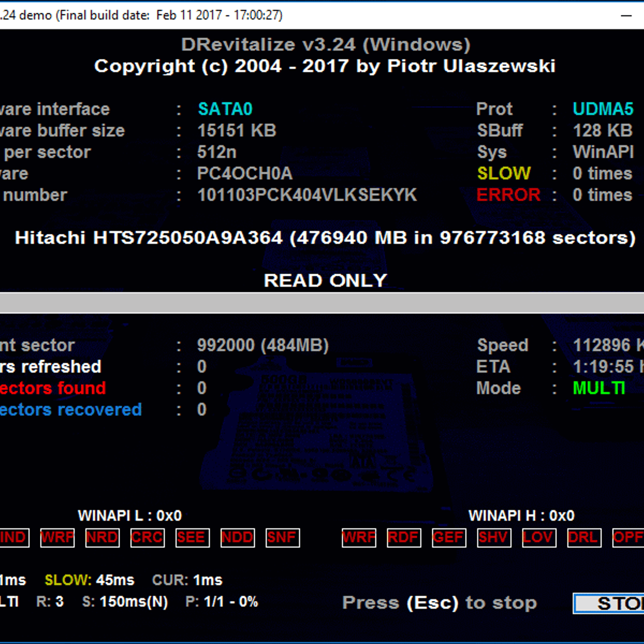
Task: Click the 512n sector value
Action: coord(217,152)
